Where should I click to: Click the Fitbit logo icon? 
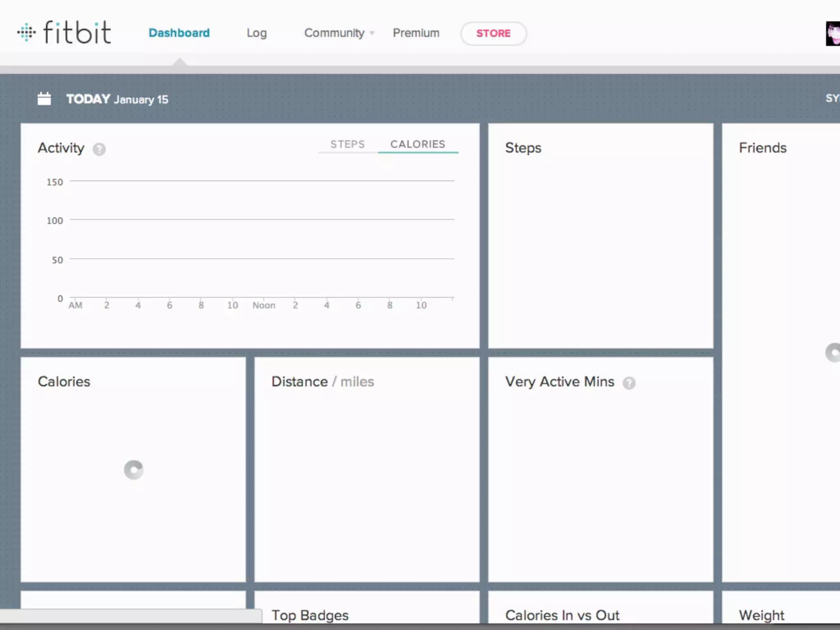click(x=26, y=32)
